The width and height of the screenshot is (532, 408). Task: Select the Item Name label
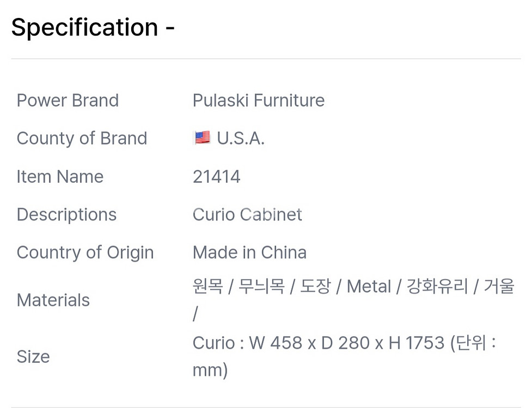tap(60, 177)
